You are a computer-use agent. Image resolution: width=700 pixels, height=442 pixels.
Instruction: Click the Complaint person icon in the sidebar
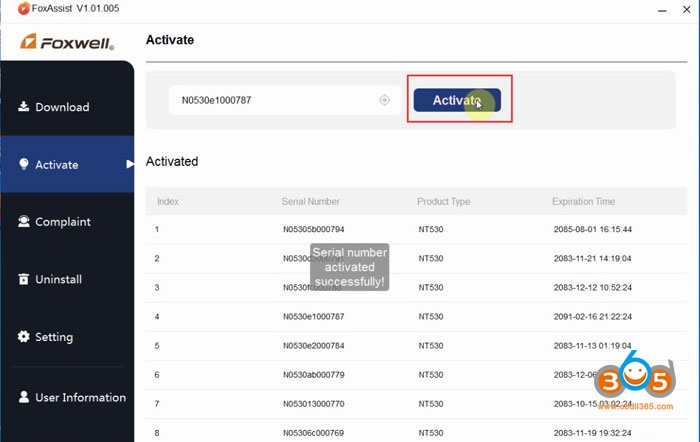coord(24,221)
